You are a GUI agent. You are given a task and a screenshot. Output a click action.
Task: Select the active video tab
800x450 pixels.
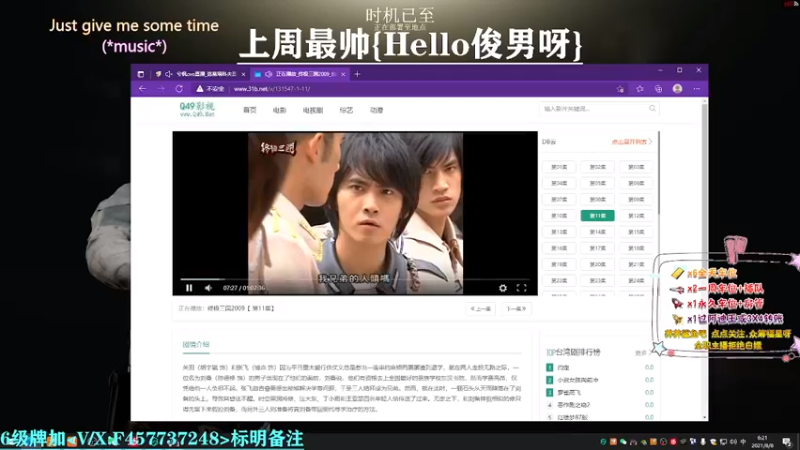tap(300, 74)
